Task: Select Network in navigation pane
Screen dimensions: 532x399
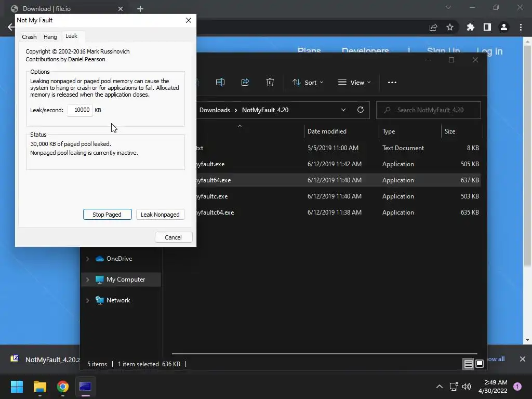Action: point(118,300)
